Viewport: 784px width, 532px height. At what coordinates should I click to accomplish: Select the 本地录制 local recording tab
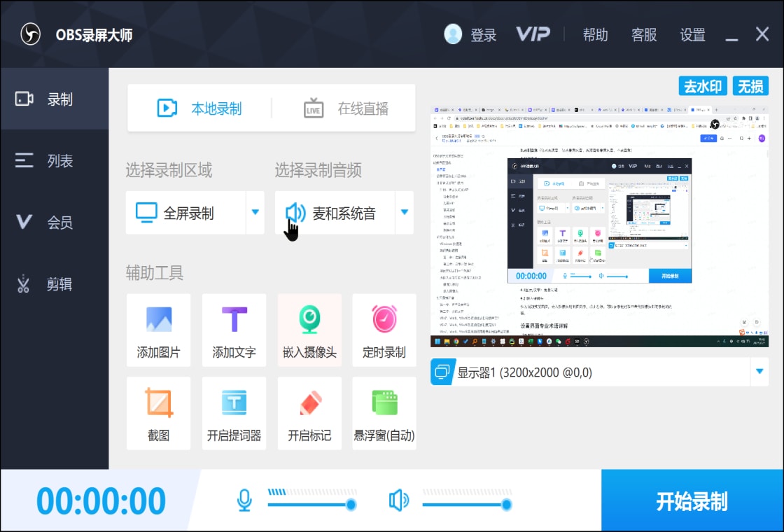coord(199,108)
